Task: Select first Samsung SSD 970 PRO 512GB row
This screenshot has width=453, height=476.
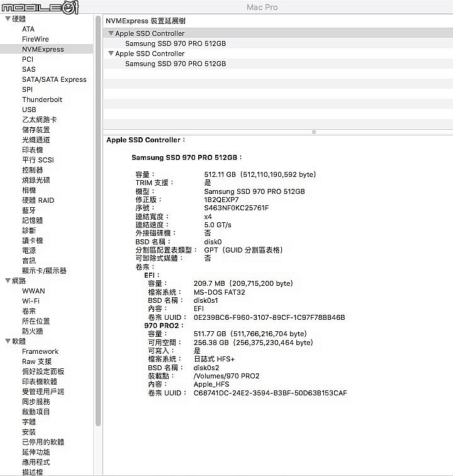Action: [278, 43]
